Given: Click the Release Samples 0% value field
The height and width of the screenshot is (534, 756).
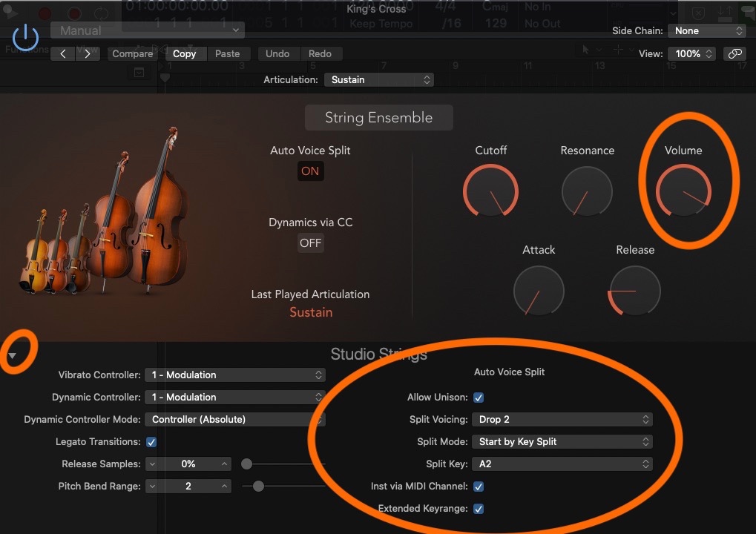Looking at the screenshot, I should click(x=188, y=464).
